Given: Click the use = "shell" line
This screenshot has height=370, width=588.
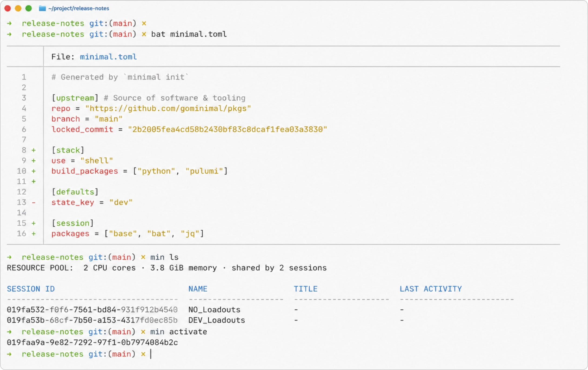Looking at the screenshot, I should click(82, 161).
